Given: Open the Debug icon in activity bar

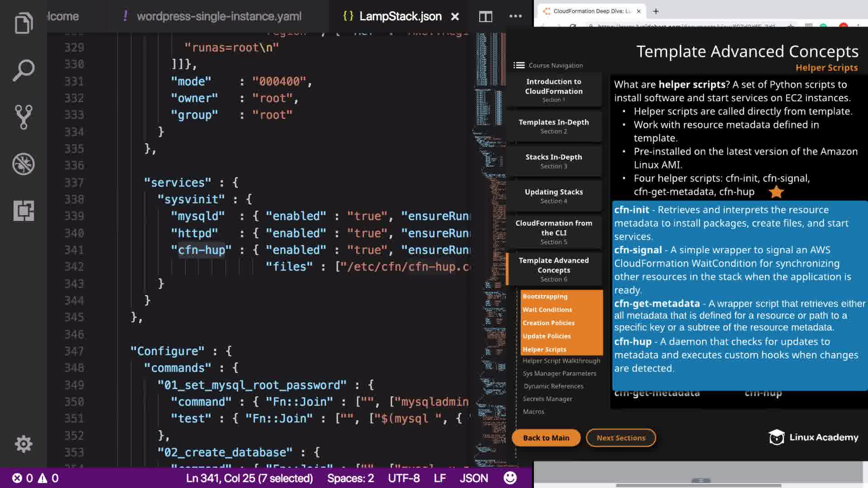Looking at the screenshot, I should tap(24, 164).
